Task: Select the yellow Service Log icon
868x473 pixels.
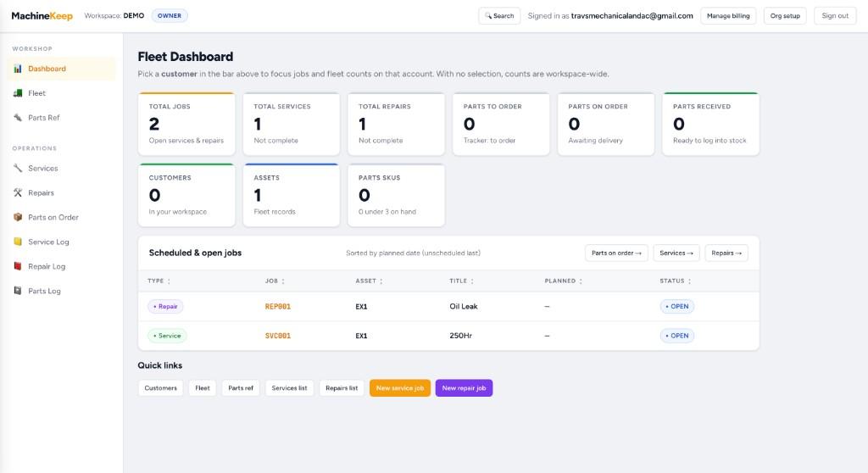Action: tap(18, 242)
